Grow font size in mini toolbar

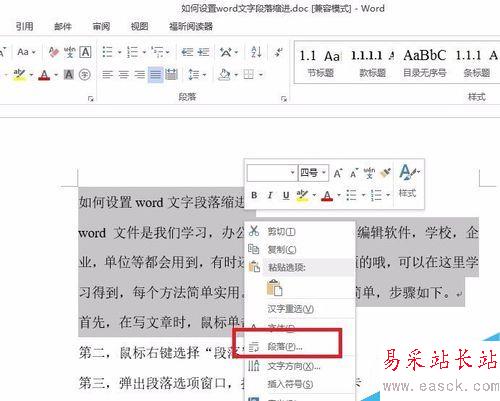click(338, 173)
